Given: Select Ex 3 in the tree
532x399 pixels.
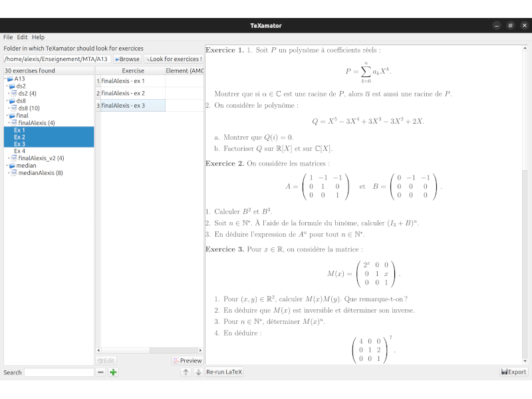Looking at the screenshot, I should pyautogui.click(x=49, y=144).
